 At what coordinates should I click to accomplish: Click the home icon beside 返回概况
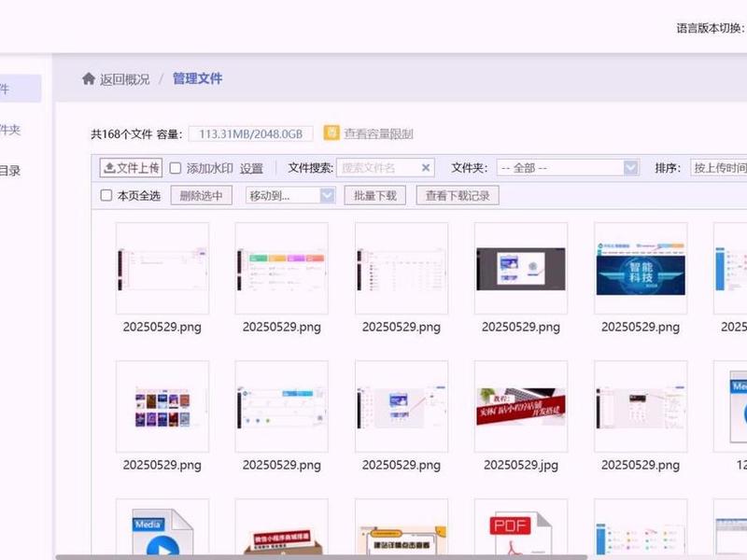[x=89, y=78]
